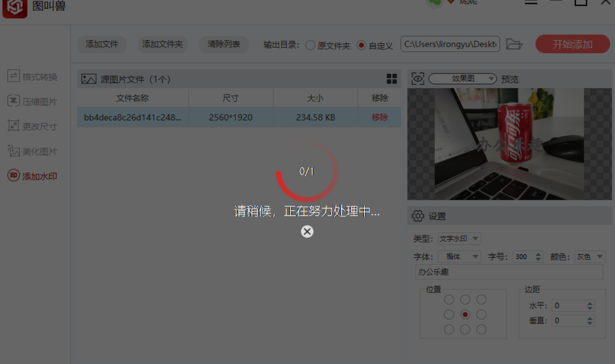Viewport: 615px width, 364px height.
Task: Select the 自定义 output option
Action: pos(375,45)
